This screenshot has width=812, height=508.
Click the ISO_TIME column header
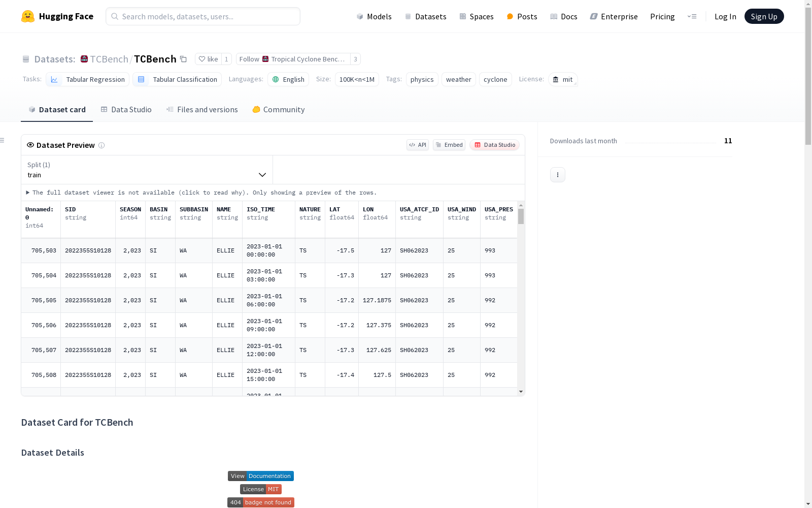click(269, 219)
